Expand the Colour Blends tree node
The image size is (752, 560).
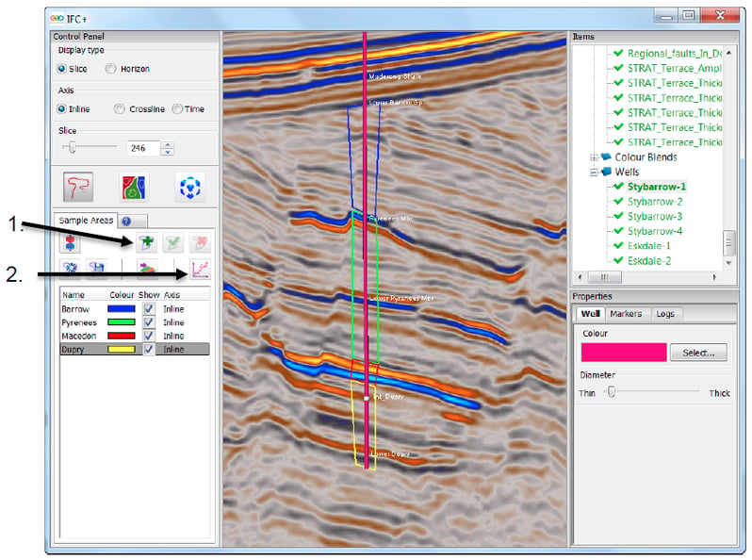coord(594,157)
